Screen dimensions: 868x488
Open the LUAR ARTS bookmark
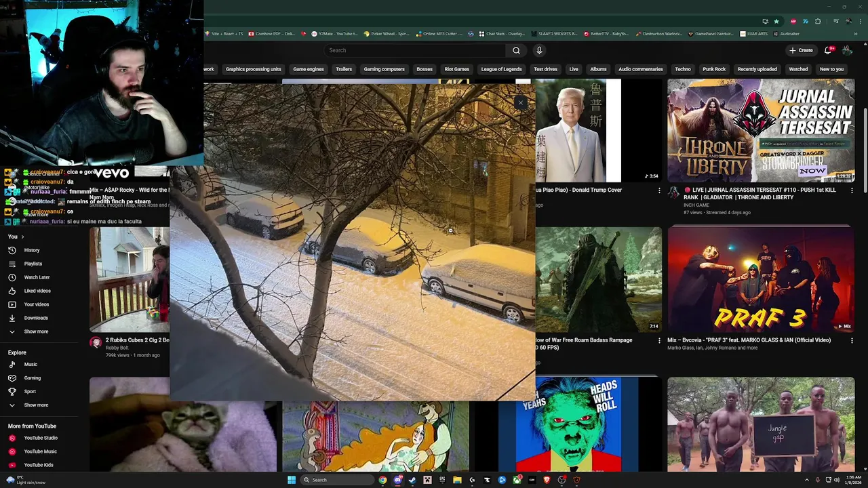point(754,33)
